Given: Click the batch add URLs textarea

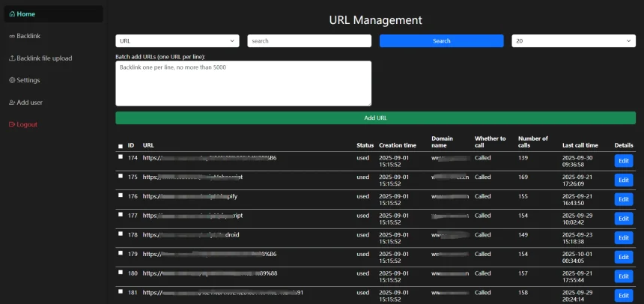Looking at the screenshot, I should (243, 83).
